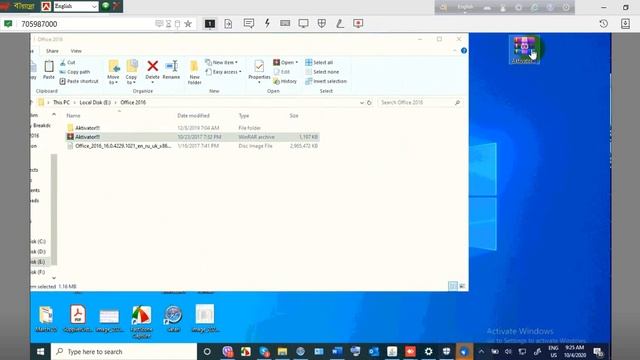The width and height of the screenshot is (640, 360).
Task: Expand the address bar history dropdown
Action: pyautogui.click(x=362, y=103)
